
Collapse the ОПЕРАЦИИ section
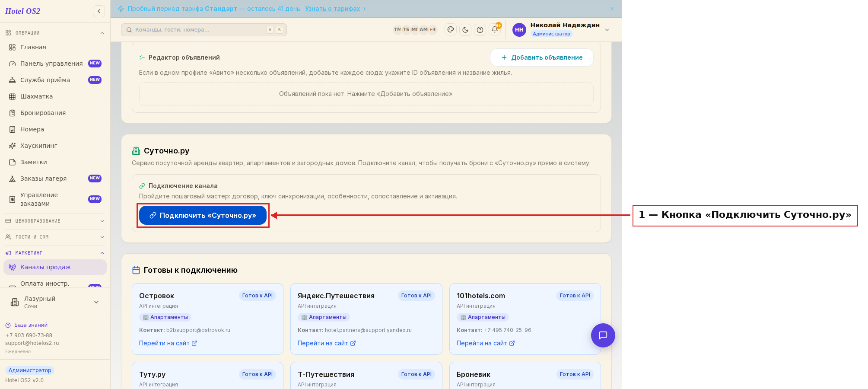click(55, 33)
